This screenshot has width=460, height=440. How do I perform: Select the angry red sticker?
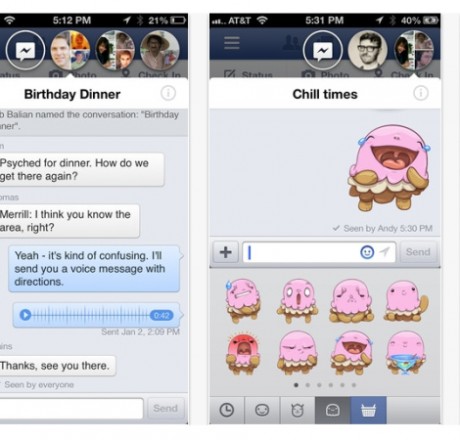pyautogui.click(x=243, y=354)
